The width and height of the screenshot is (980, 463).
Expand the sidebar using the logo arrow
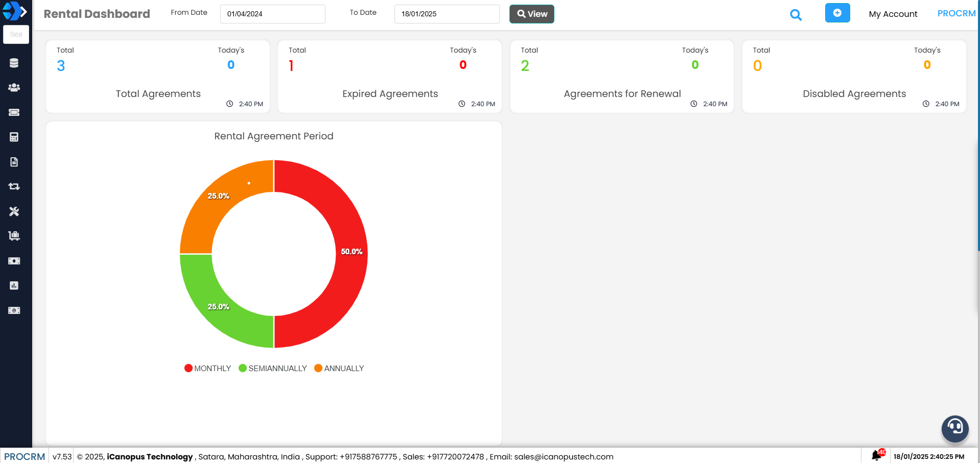(22, 11)
